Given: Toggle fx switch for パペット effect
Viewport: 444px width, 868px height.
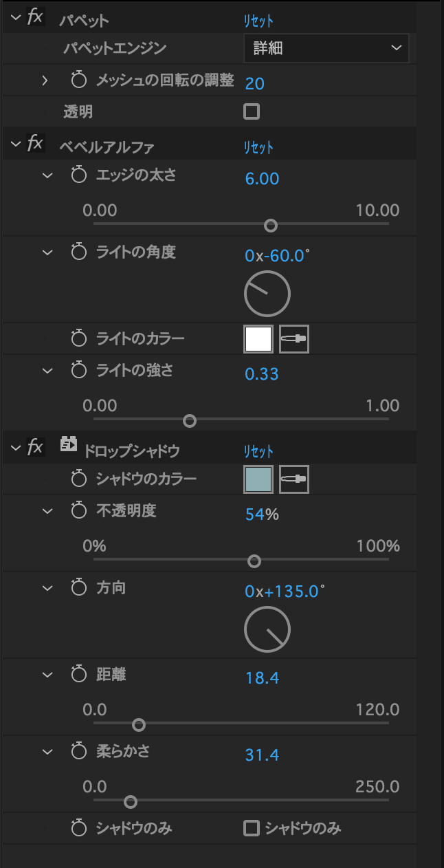Looking at the screenshot, I should 35,18.
